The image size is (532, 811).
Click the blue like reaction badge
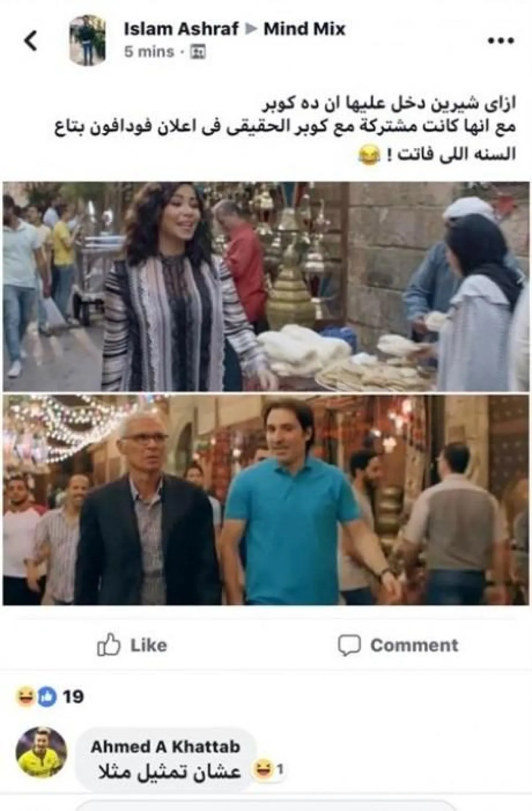(47, 697)
